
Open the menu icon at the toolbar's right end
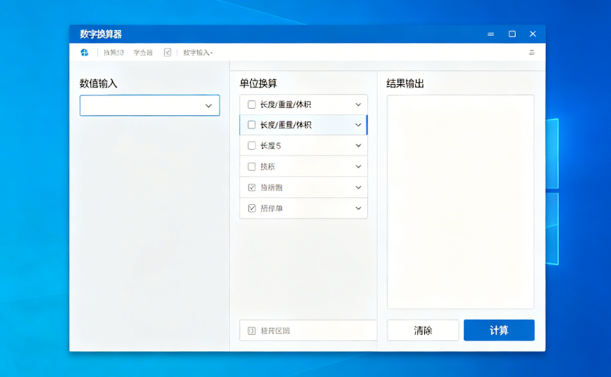click(532, 53)
